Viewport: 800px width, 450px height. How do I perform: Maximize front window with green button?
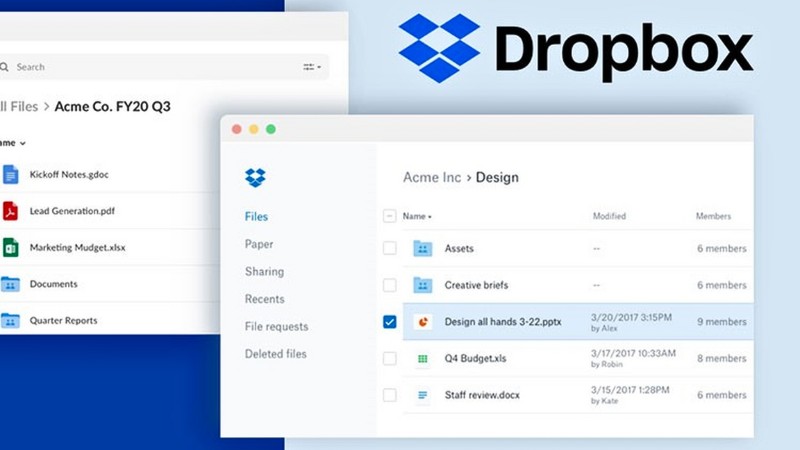[271, 129]
